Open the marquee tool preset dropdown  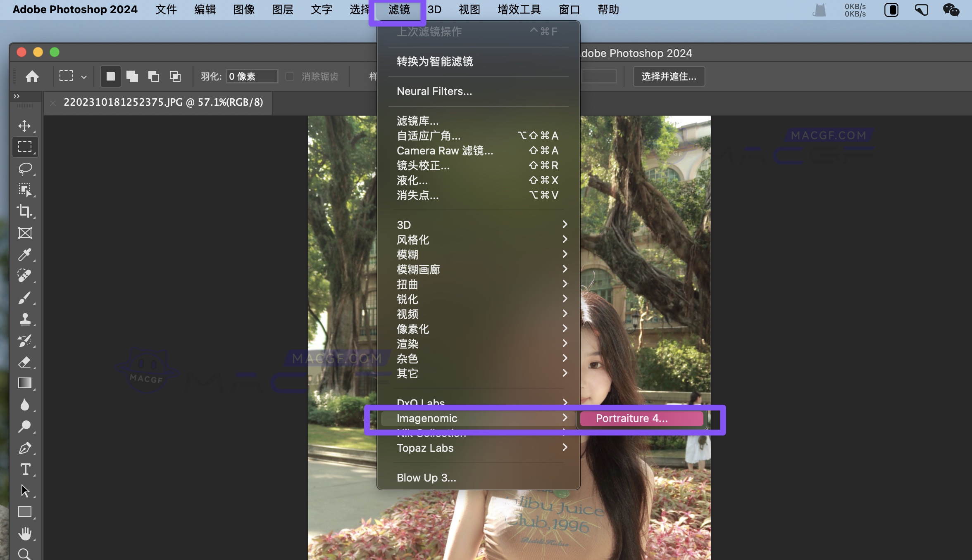click(84, 76)
